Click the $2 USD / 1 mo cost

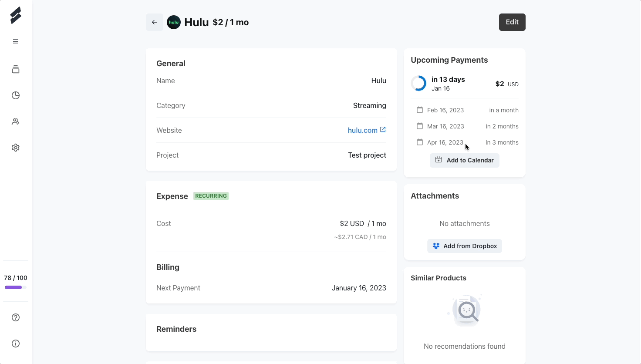point(363,223)
